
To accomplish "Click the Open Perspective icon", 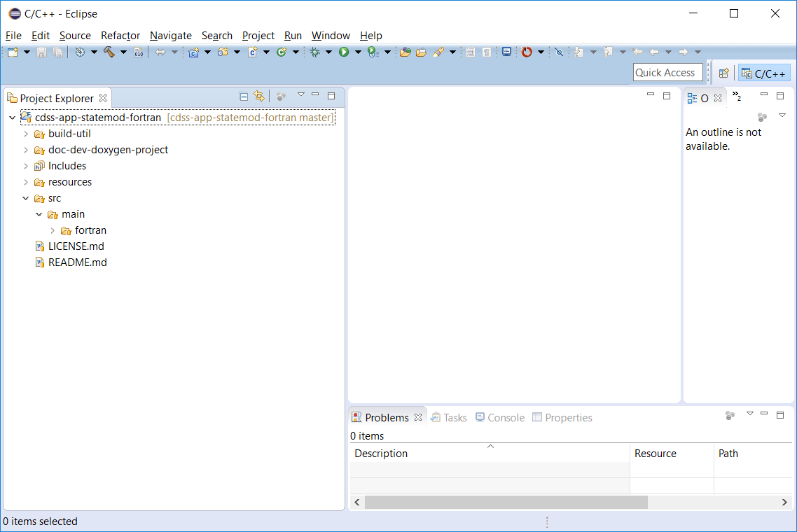I will pos(723,73).
